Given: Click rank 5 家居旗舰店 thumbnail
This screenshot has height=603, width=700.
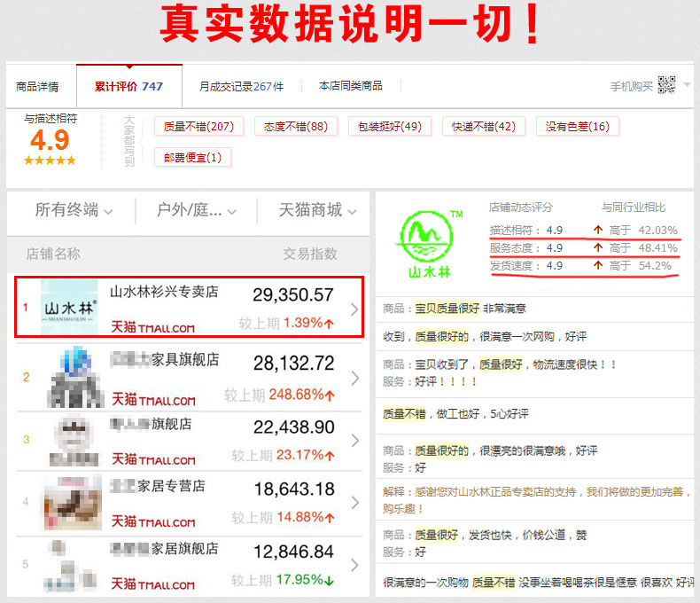Looking at the screenshot, I should 70,567.
